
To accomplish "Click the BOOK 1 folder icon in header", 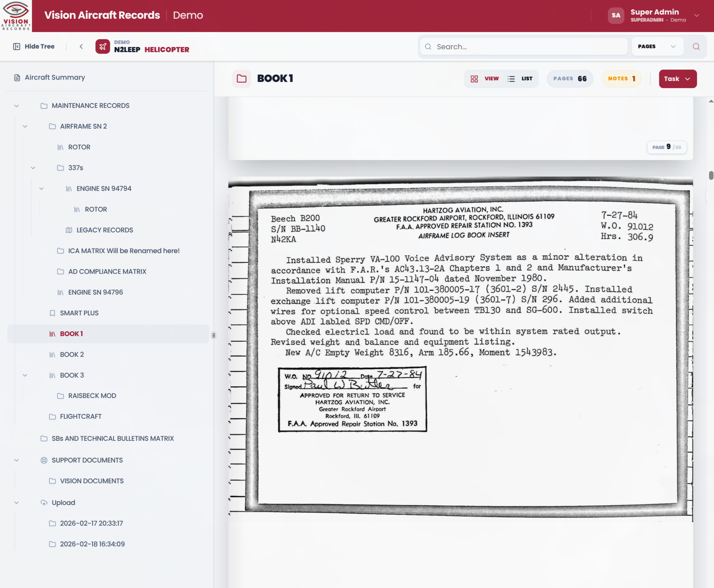I will click(241, 78).
